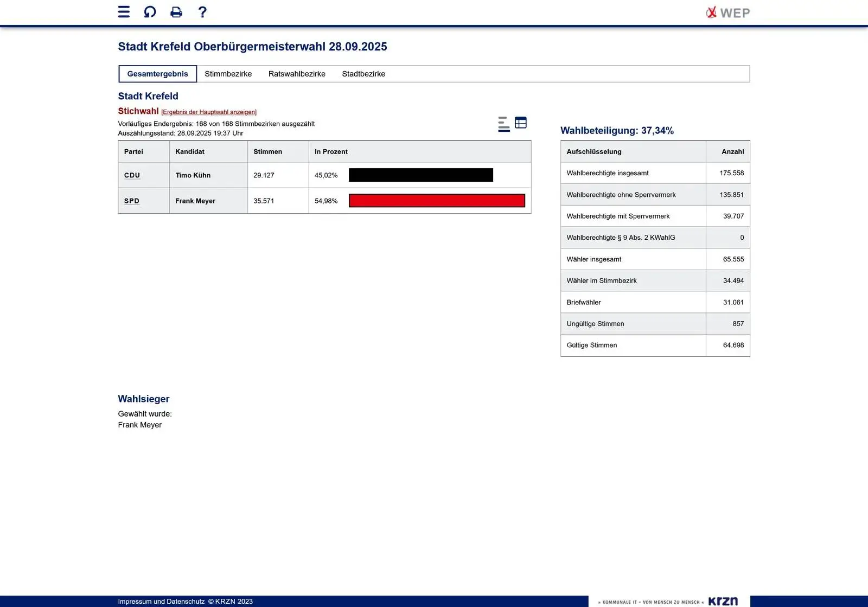Viewport: 868px width, 607px height.
Task: Click the CDU party abbreviation
Action: (x=132, y=175)
